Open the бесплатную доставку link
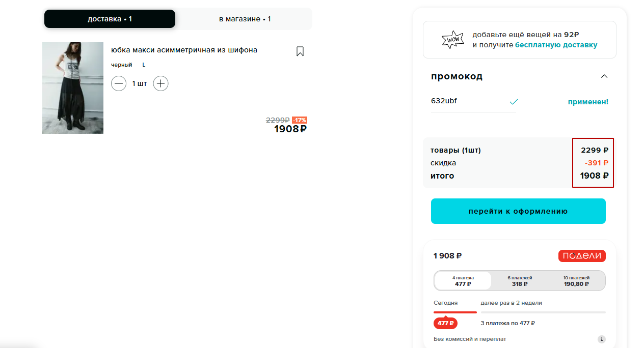 [556, 45]
